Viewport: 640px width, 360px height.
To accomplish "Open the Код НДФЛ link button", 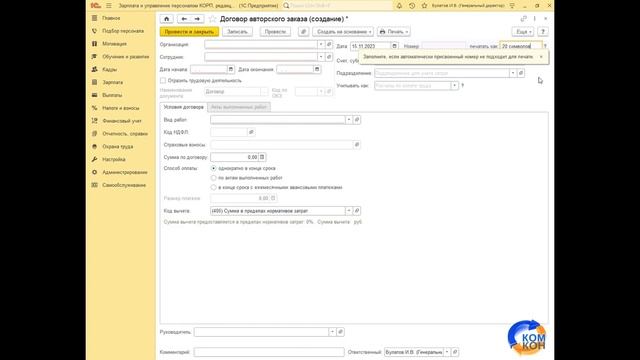I will pos(251,132).
